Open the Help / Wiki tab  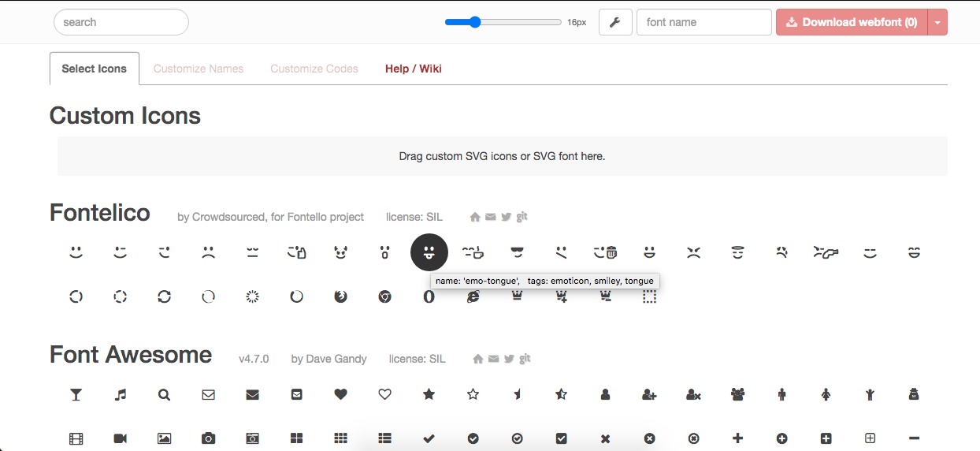pyautogui.click(x=414, y=69)
